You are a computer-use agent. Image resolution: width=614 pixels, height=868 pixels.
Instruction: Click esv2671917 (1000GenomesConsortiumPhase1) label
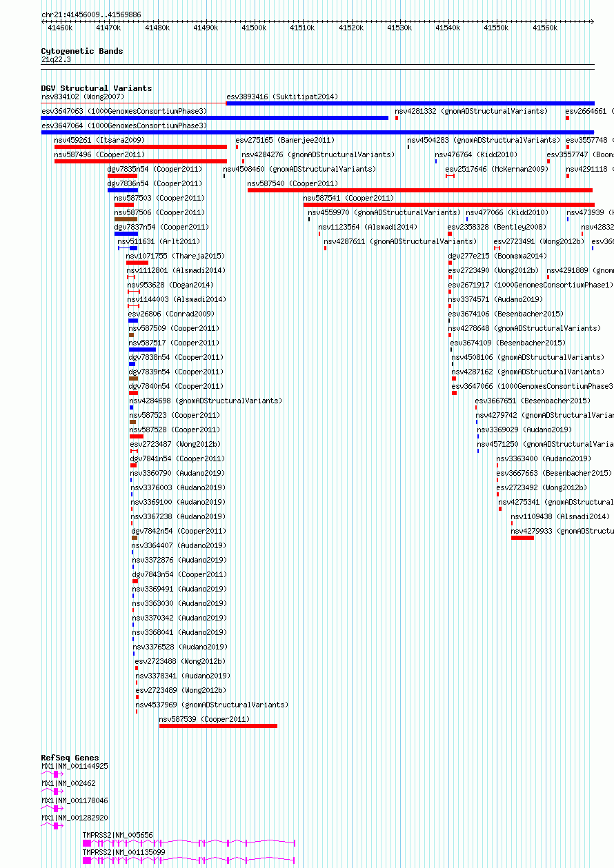(530, 285)
